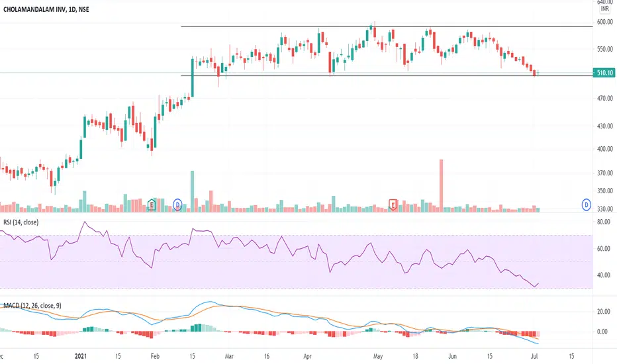
Task: Click the 40.00 RSI scale label
Action: (604, 275)
